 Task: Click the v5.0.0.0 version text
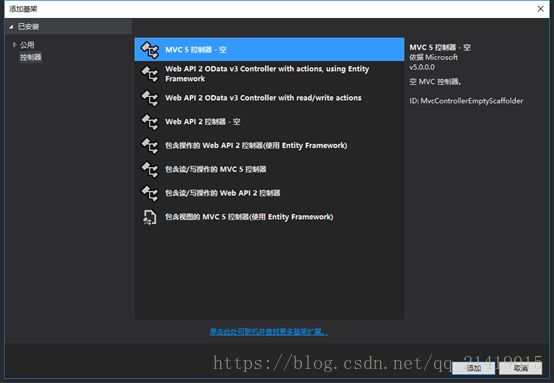pyautogui.click(x=422, y=67)
